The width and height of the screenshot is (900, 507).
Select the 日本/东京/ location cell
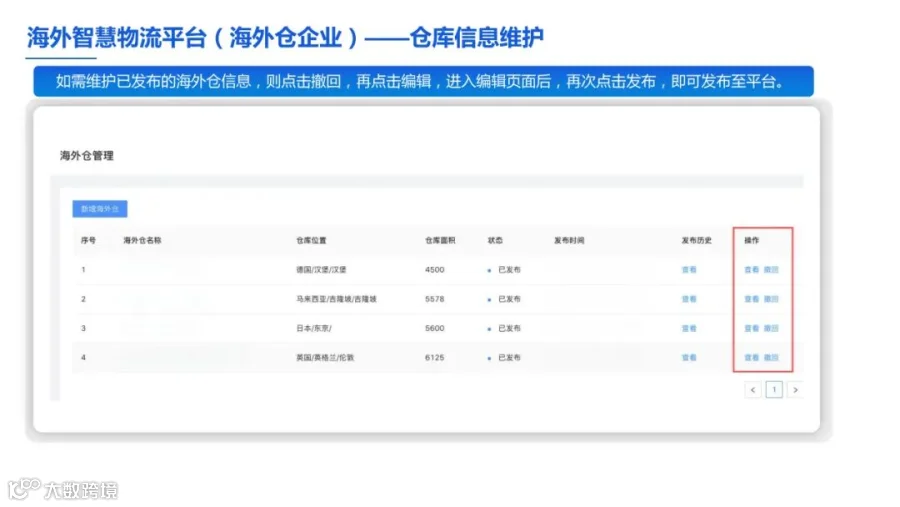(313, 328)
